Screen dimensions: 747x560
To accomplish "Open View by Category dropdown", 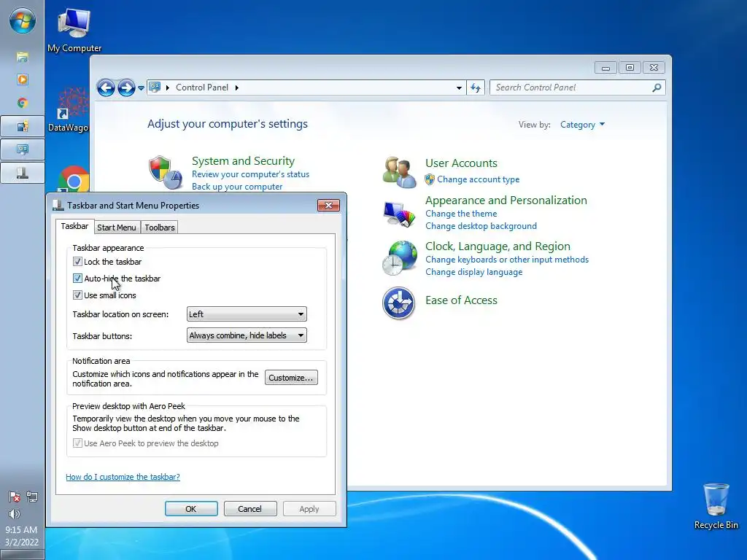I will pyautogui.click(x=582, y=125).
